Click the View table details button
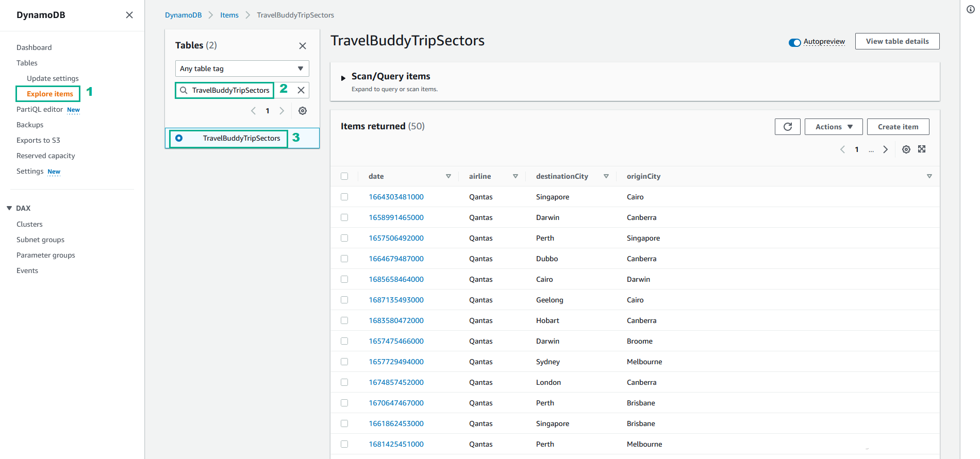 point(897,41)
